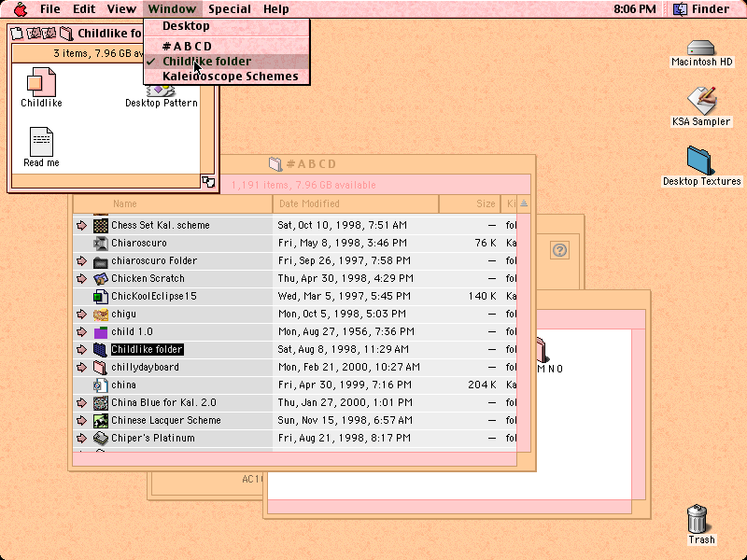
Task: Close the open Window menu via its title
Action: (x=172, y=9)
